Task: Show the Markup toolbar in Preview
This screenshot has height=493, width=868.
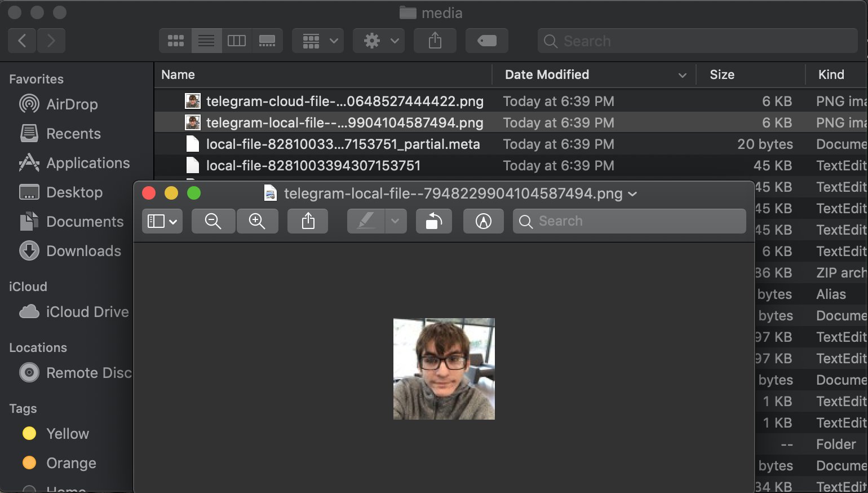Action: 483,221
